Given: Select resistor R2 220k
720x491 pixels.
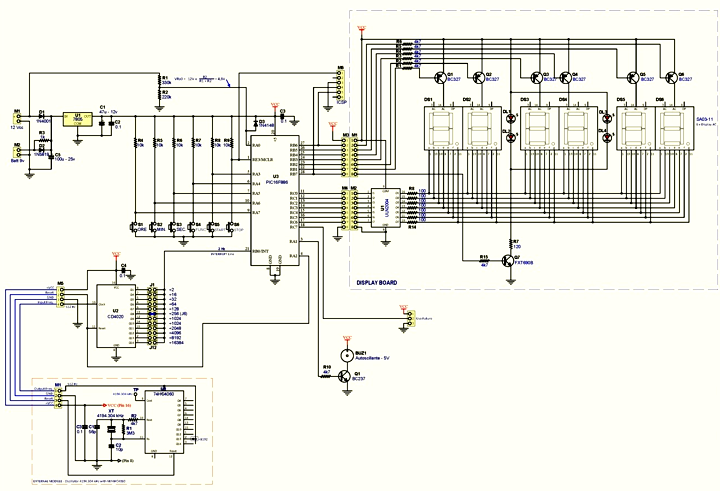Looking at the screenshot, I should coord(159,96).
